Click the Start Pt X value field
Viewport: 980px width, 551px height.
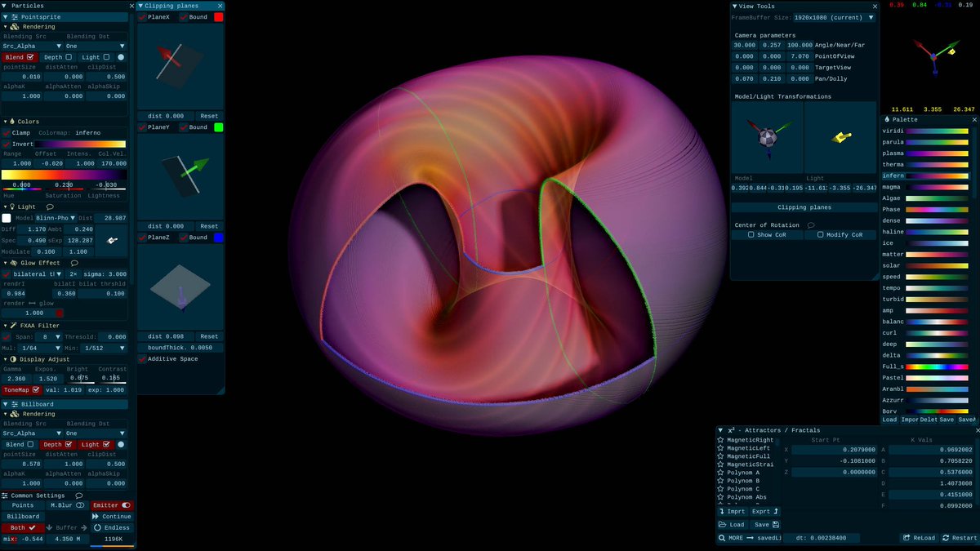pyautogui.click(x=835, y=450)
